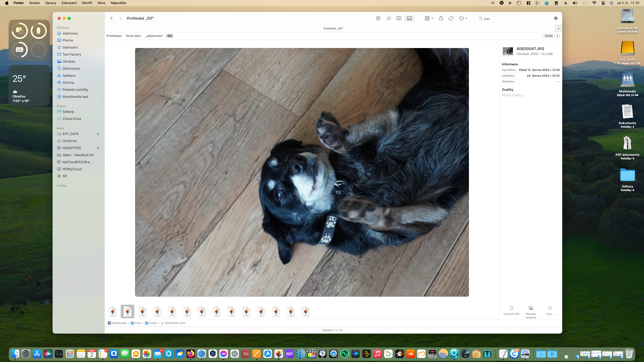Viewport: 644px width, 362px height.
Task: Open the grouping options dropdown
Action: pyautogui.click(x=429, y=18)
